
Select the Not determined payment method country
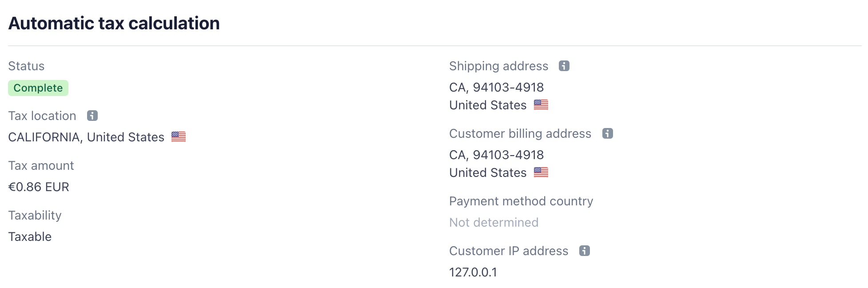point(494,222)
